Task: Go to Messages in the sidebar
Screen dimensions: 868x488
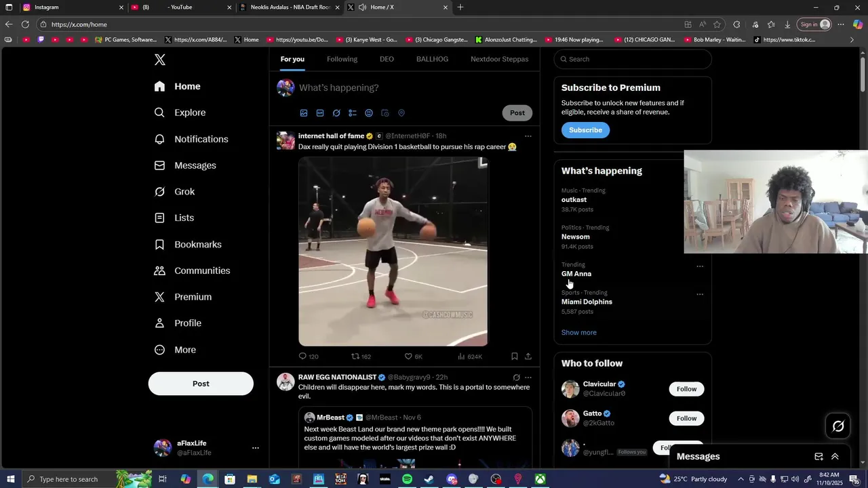Action: (x=185, y=165)
